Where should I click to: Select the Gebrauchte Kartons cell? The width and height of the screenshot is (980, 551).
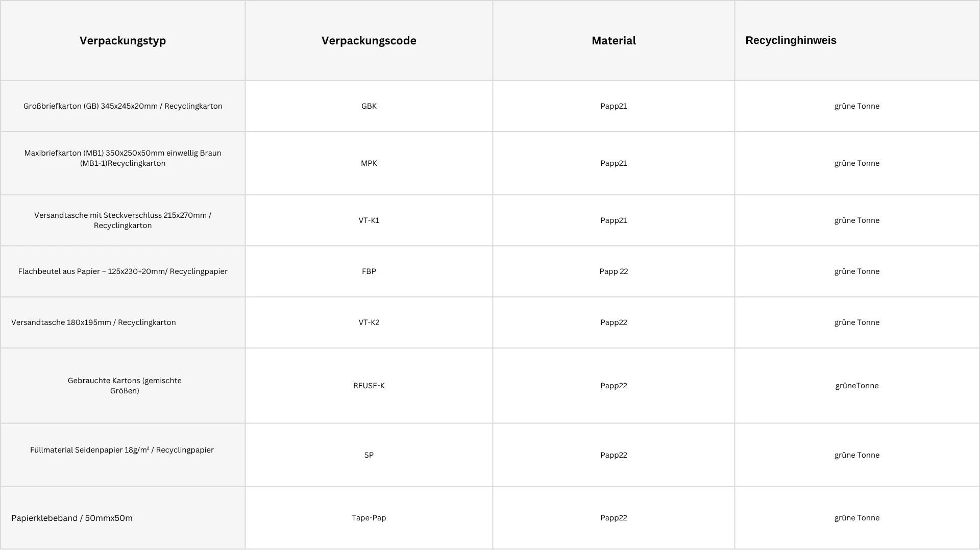coord(122,386)
